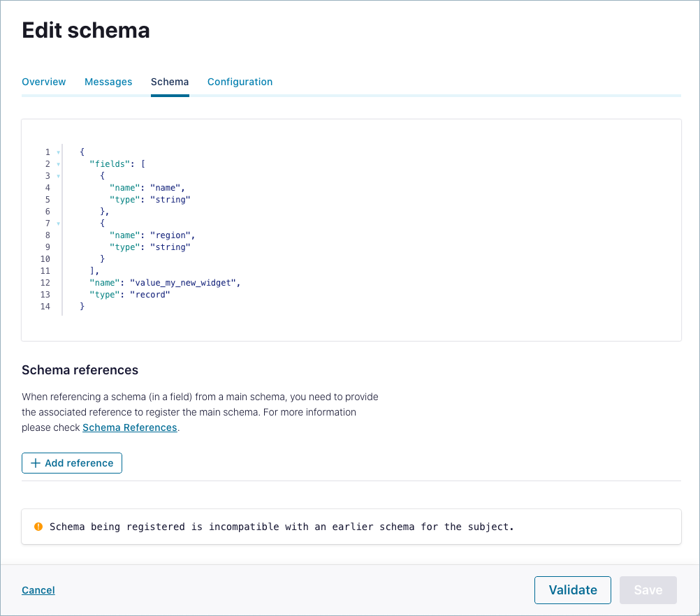700x616 pixels.
Task: Click line number 14 in the gutter
Action: 45,307
